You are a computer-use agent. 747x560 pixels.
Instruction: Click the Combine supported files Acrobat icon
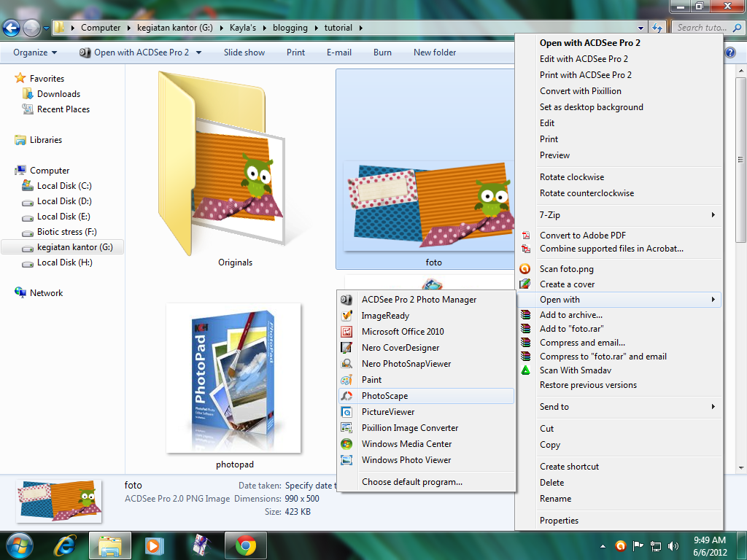pos(525,249)
